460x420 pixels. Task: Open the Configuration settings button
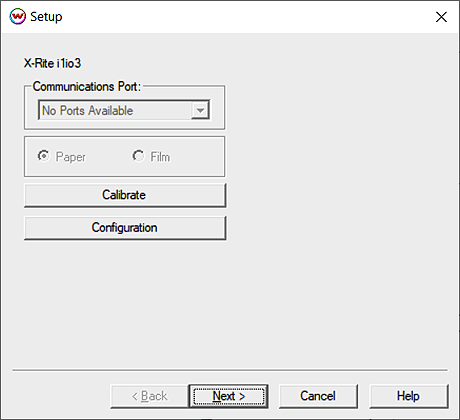125,228
